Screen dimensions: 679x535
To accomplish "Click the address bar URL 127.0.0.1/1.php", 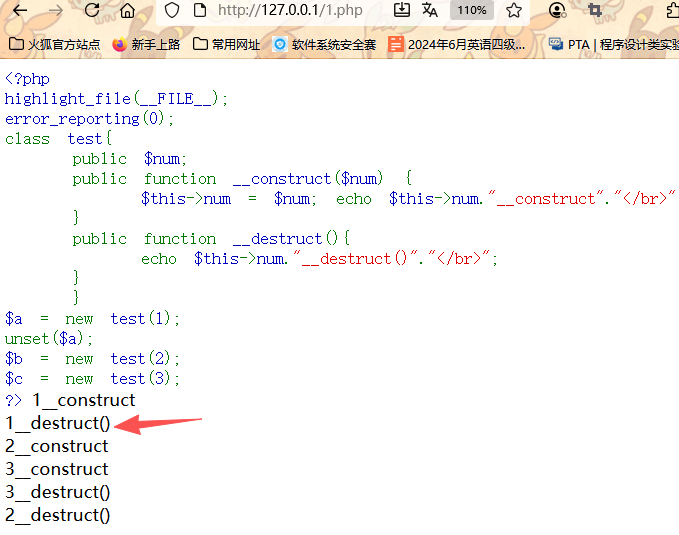I will coord(290,11).
